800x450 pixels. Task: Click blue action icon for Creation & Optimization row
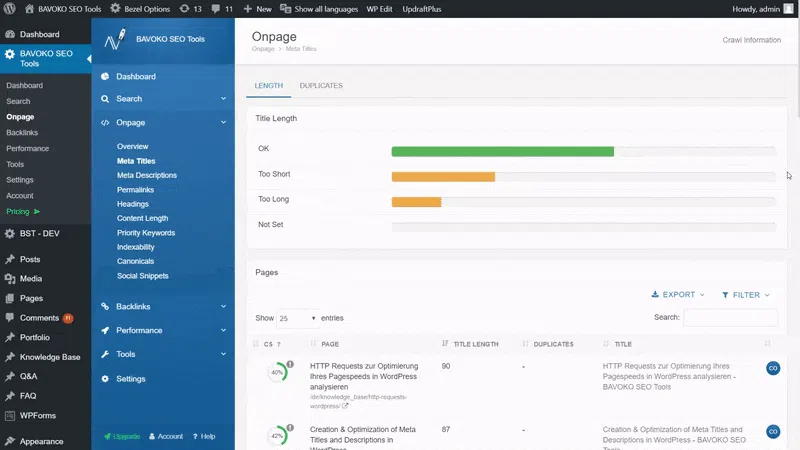click(x=773, y=432)
